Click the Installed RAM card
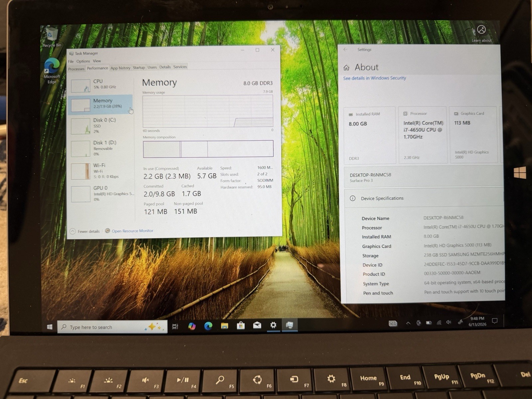This screenshot has height=399, width=532. click(x=370, y=135)
